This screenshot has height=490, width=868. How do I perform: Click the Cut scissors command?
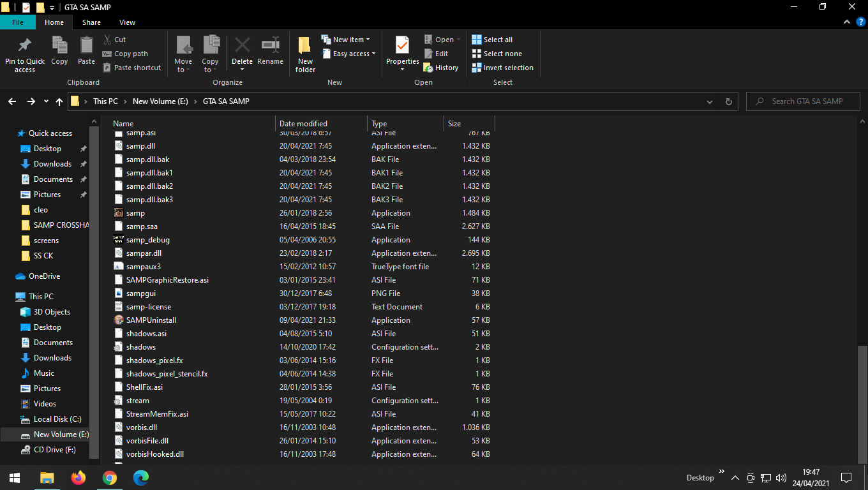[114, 40]
